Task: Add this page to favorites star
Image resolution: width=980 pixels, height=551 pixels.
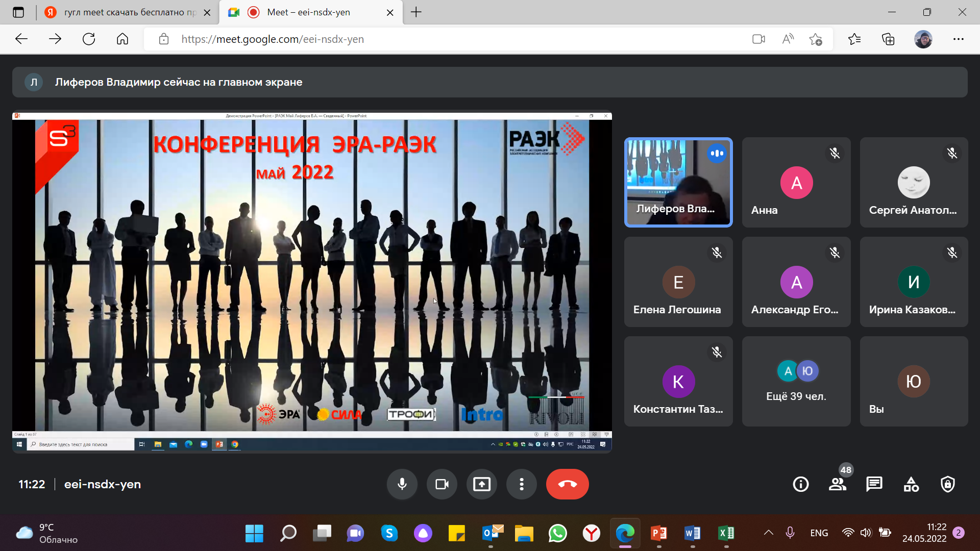Action: (815, 39)
